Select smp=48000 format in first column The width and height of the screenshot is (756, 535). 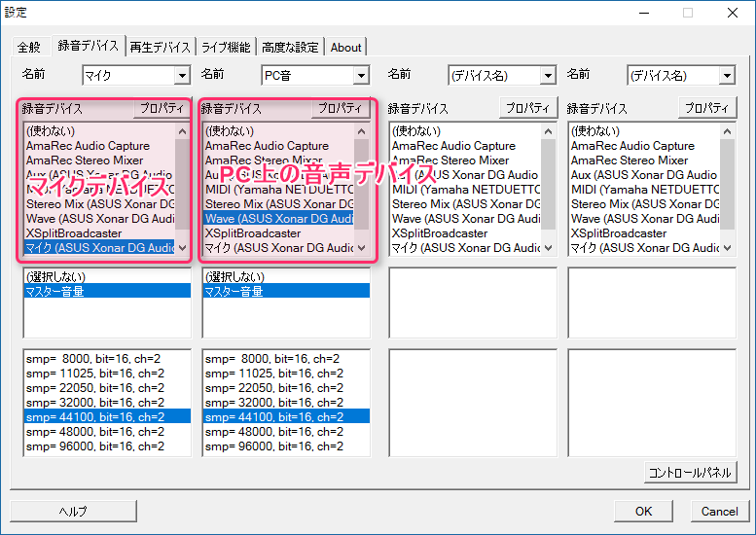[107, 431]
